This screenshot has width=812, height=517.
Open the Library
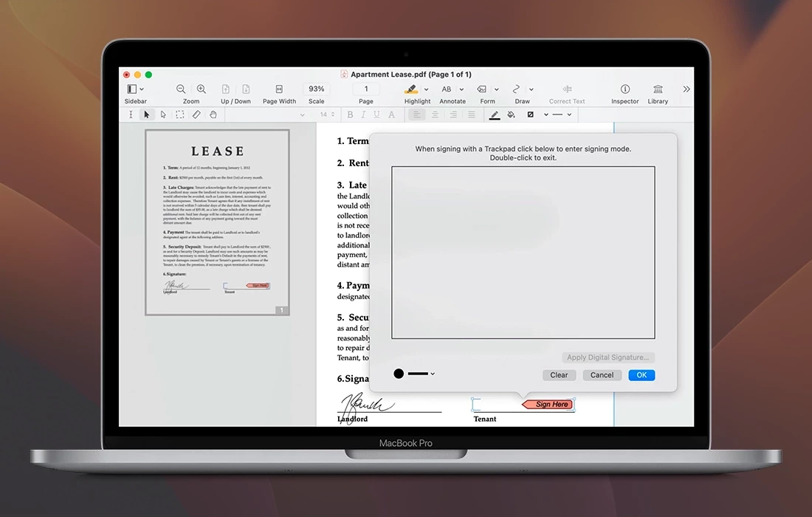pyautogui.click(x=657, y=89)
